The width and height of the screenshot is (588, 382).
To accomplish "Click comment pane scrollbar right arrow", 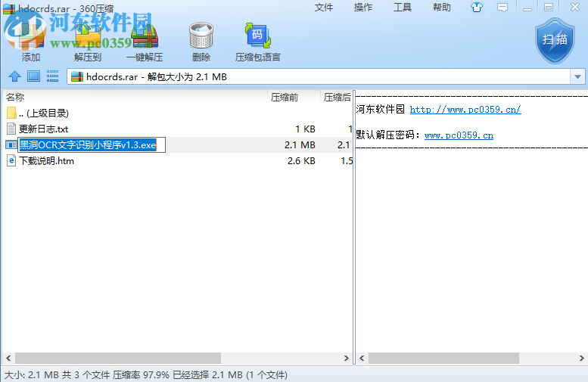I will 582,358.
